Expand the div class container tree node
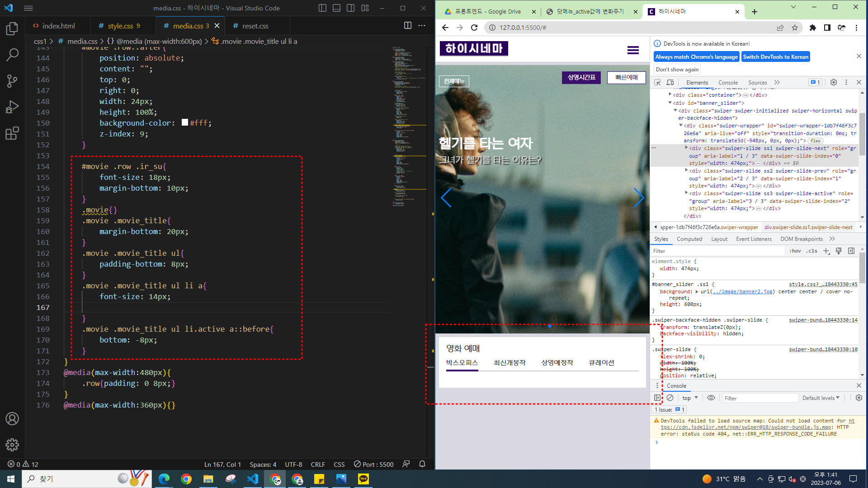Screen dimensions: 868x488 [x=670, y=94]
